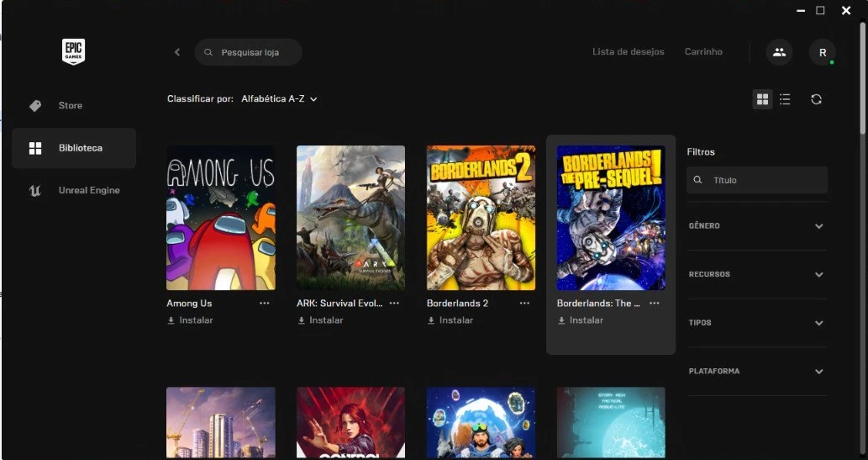Open the Carrinho link
This screenshot has width=868, height=460.
pos(703,51)
